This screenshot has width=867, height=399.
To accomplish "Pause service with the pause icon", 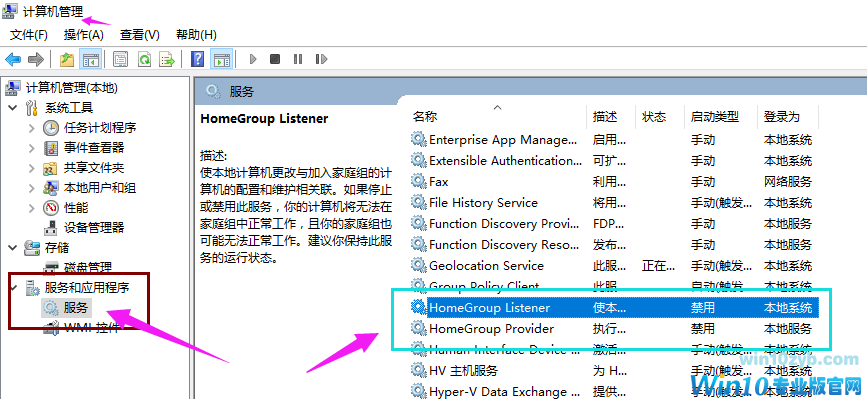I will tap(298, 59).
